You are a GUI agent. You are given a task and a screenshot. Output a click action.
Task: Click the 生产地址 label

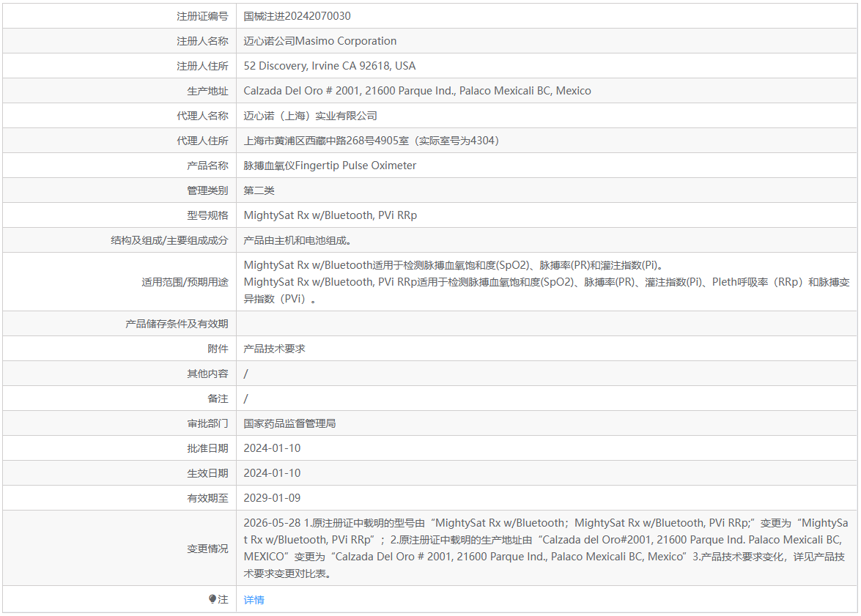pyautogui.click(x=207, y=91)
